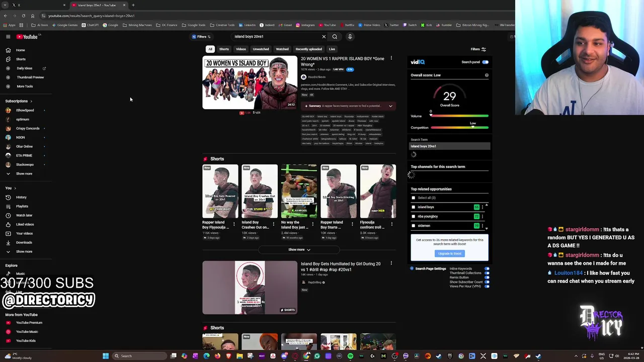Toggle the Thumbnail Collections setting
This screenshot has width=644, height=362.
coord(487,273)
